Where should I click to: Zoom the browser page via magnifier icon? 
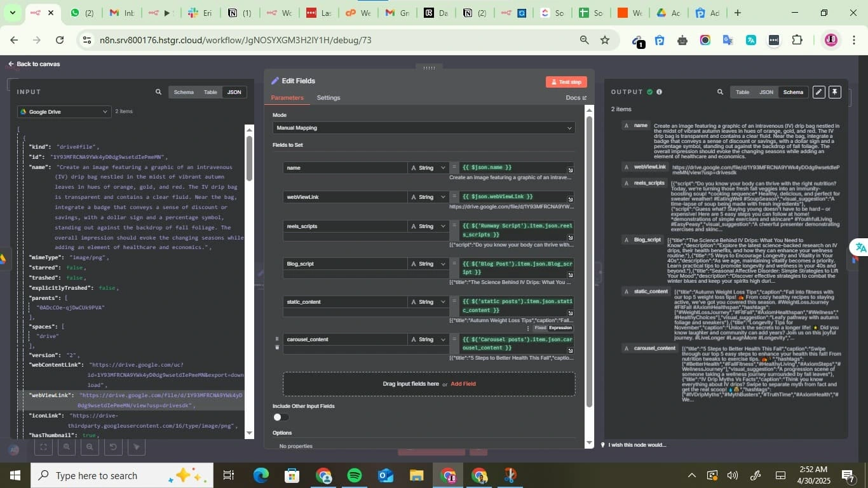click(x=584, y=40)
